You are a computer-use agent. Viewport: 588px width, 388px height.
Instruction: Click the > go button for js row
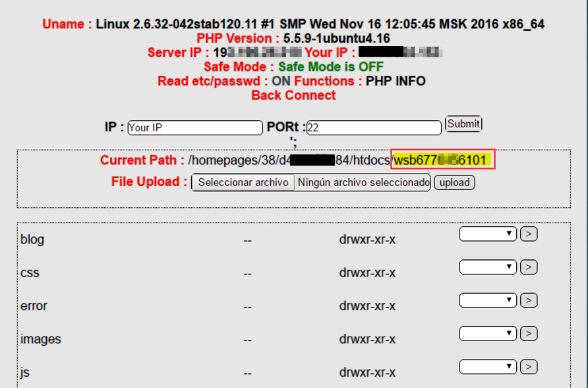click(529, 366)
